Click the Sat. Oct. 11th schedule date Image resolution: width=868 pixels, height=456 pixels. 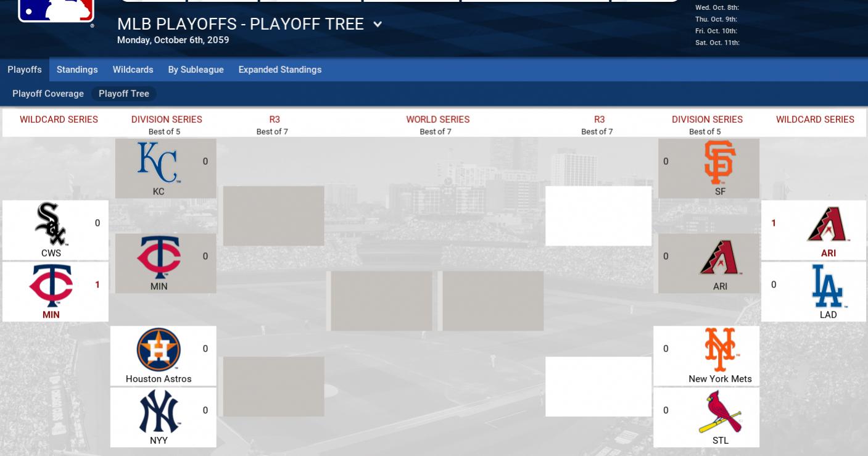tap(717, 43)
